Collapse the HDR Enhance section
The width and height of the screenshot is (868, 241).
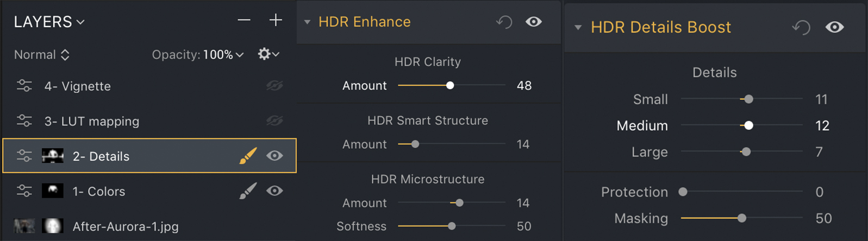click(307, 22)
